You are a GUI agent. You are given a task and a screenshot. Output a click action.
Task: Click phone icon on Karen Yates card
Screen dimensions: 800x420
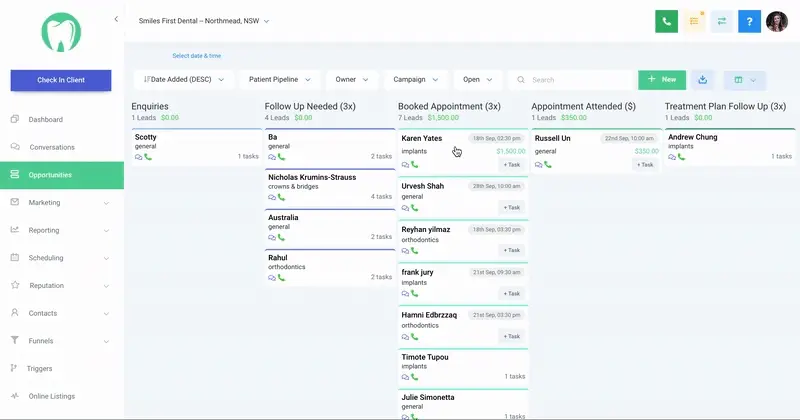coord(414,164)
